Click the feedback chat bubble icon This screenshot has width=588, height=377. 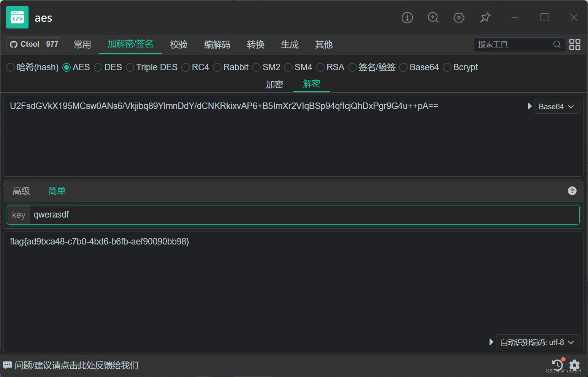[7, 365]
